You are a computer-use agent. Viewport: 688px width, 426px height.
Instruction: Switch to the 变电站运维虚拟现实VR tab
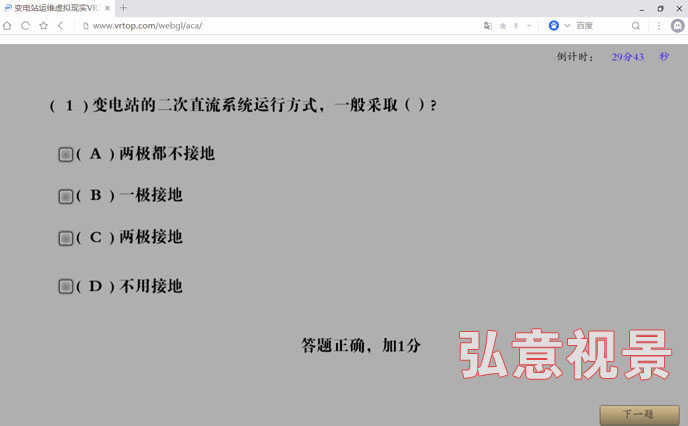pyautogui.click(x=55, y=7)
